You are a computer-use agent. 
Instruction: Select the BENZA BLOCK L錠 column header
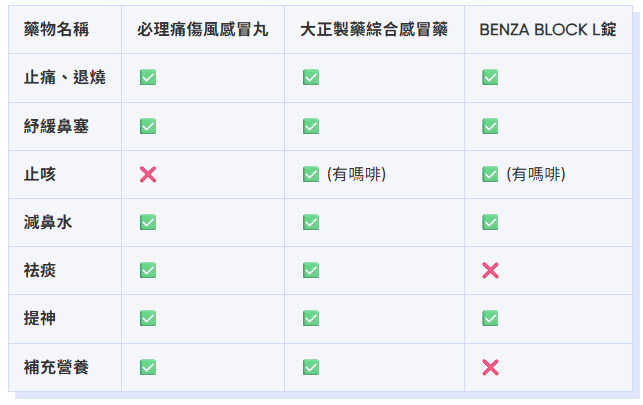click(548, 29)
